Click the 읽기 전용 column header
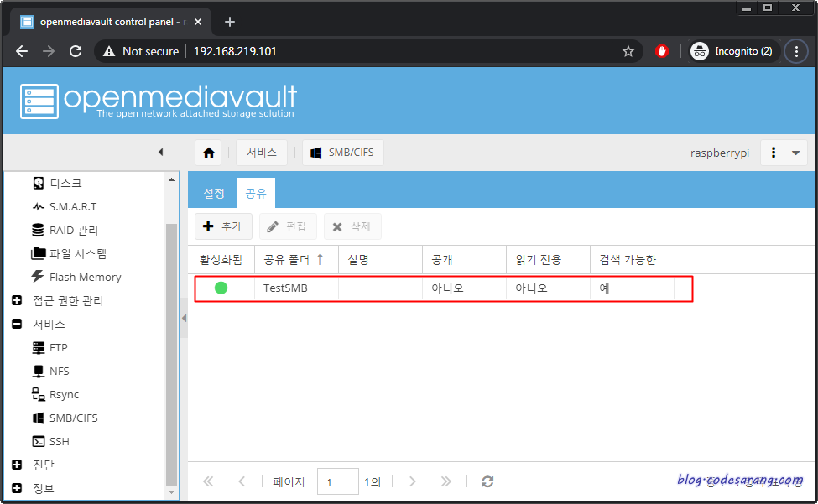This screenshot has width=818, height=504. click(549, 260)
